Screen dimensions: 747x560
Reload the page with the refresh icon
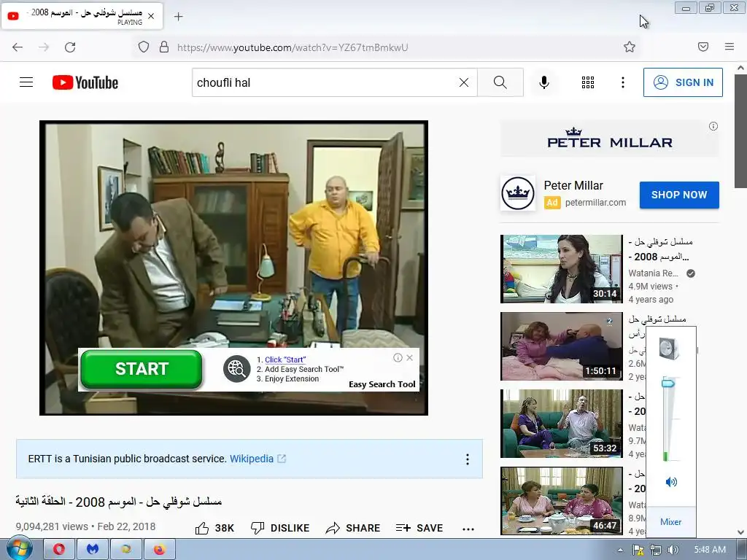[x=70, y=47]
